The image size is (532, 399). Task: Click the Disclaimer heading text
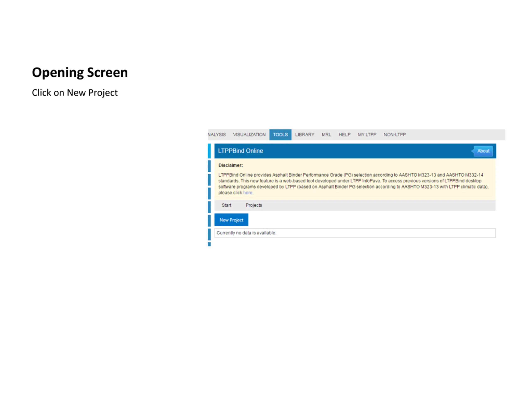[x=230, y=165]
